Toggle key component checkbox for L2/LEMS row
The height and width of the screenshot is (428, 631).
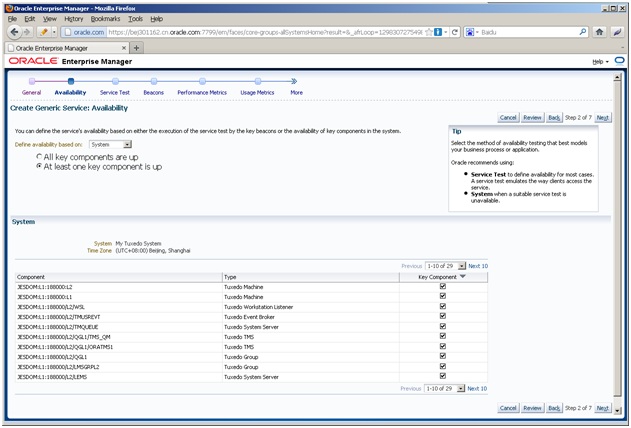click(x=443, y=376)
